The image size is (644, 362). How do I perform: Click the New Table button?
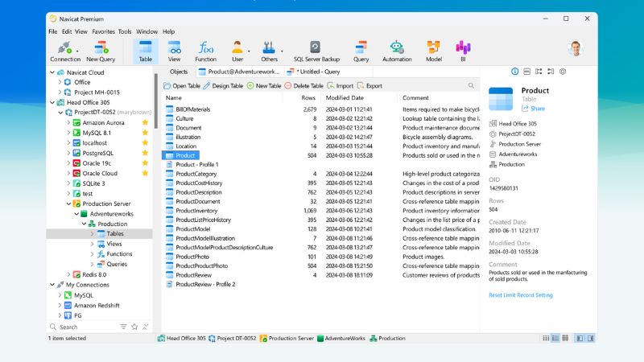pyautogui.click(x=264, y=86)
